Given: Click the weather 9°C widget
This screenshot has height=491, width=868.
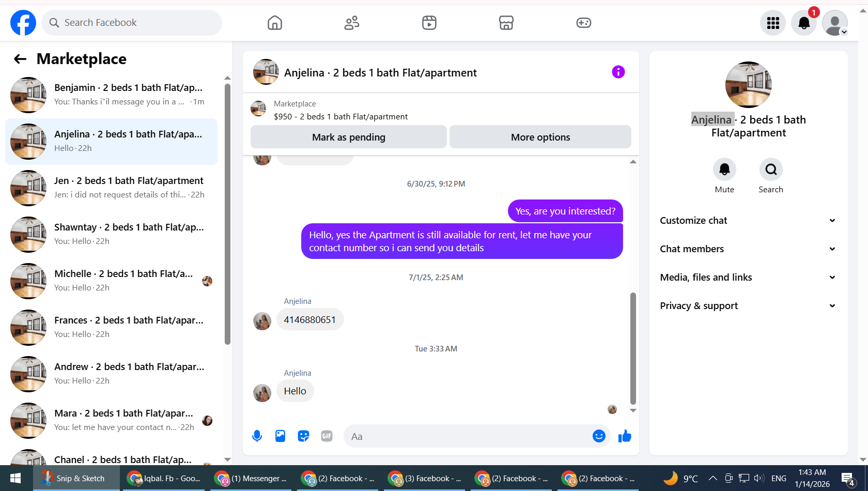Looking at the screenshot, I should 681,479.
